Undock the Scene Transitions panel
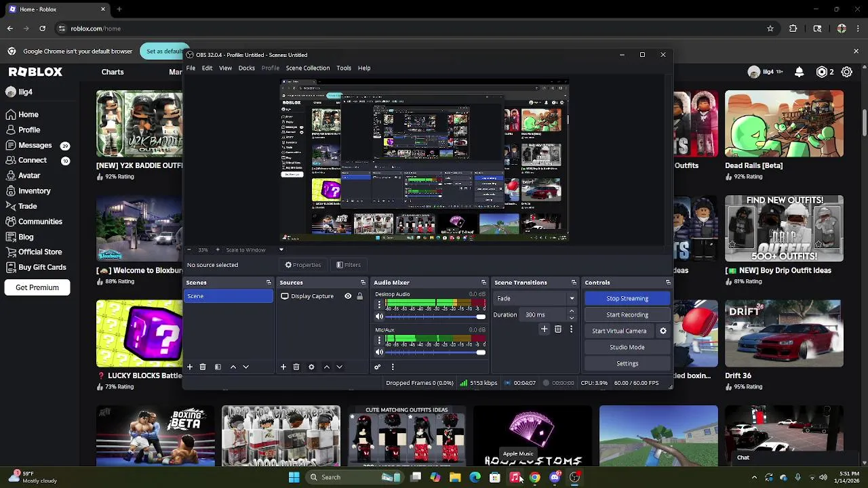868x488 pixels. click(574, 283)
